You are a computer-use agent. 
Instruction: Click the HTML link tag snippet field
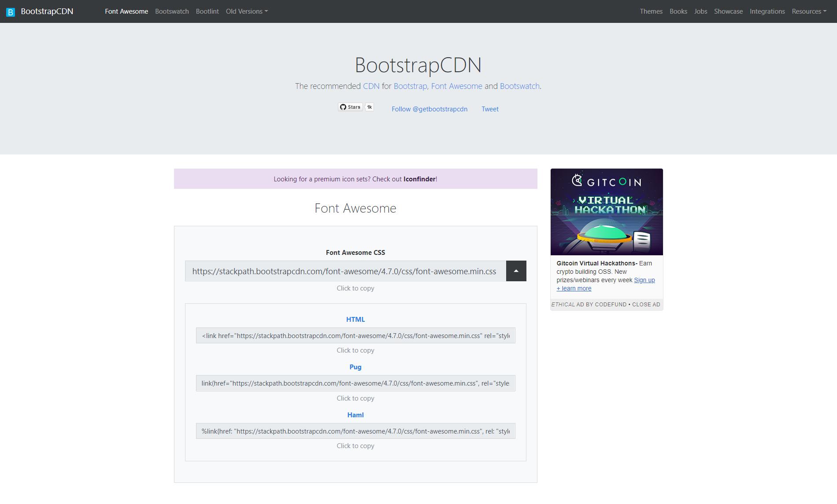pyautogui.click(x=356, y=336)
